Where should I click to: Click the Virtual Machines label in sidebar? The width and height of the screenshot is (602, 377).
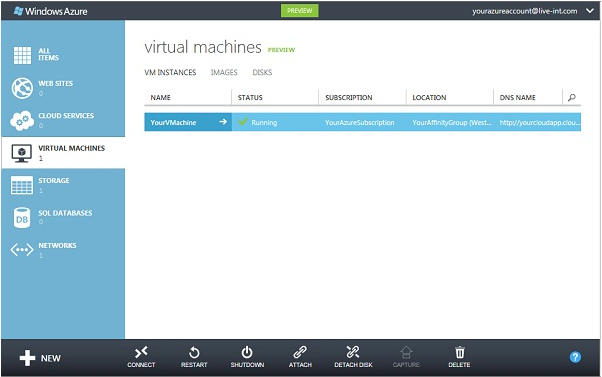click(x=71, y=148)
